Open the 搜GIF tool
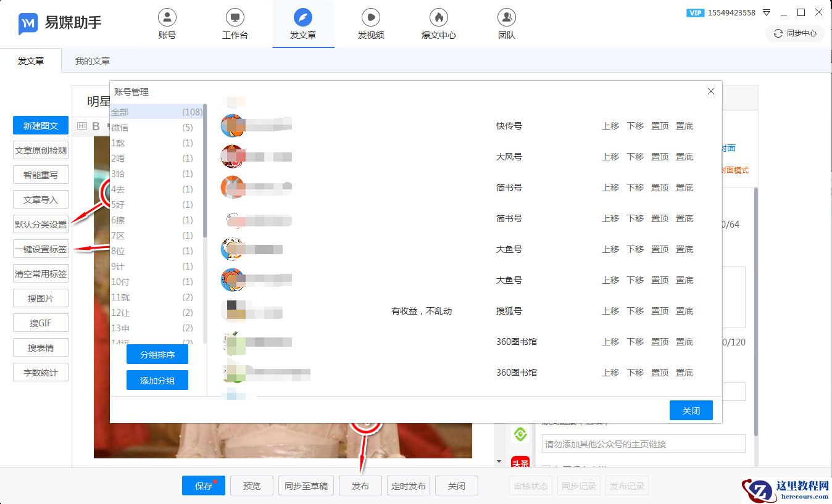 [x=41, y=323]
